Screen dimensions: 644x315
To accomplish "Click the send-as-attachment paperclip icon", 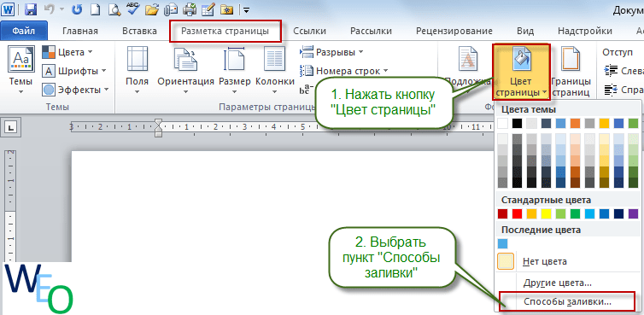I will click(x=171, y=9).
